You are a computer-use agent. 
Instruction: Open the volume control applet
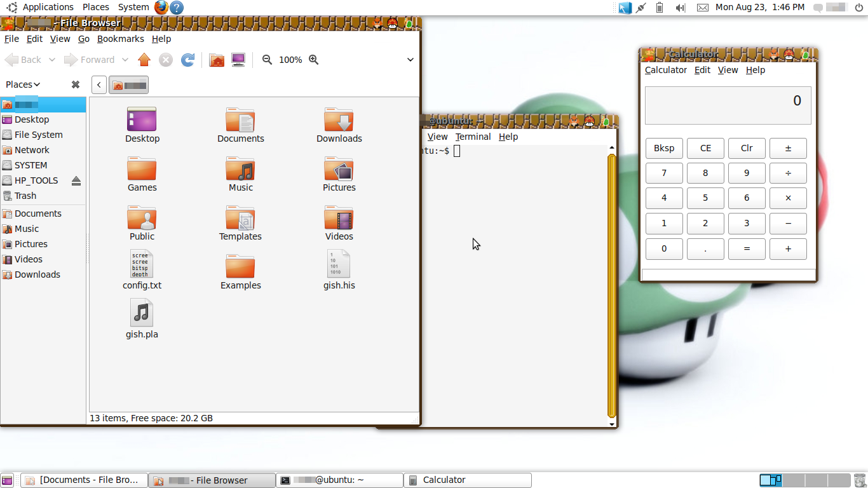(x=681, y=8)
